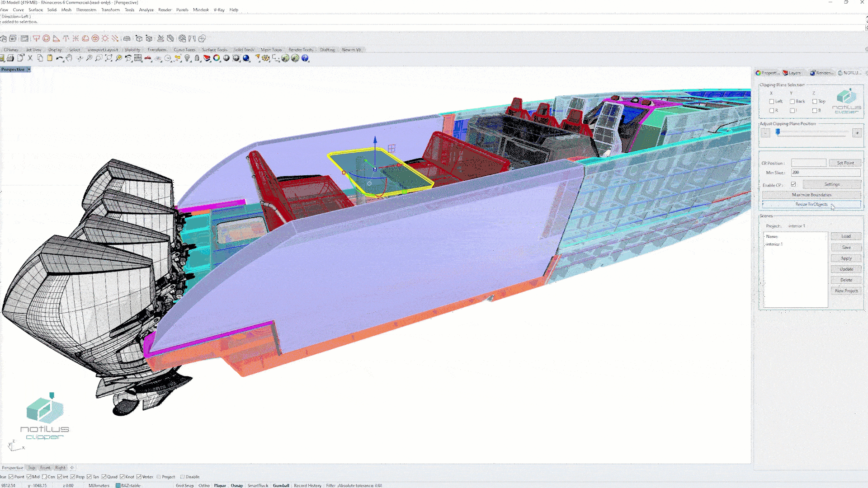Open the V-Ray menu

pyautogui.click(x=219, y=9)
